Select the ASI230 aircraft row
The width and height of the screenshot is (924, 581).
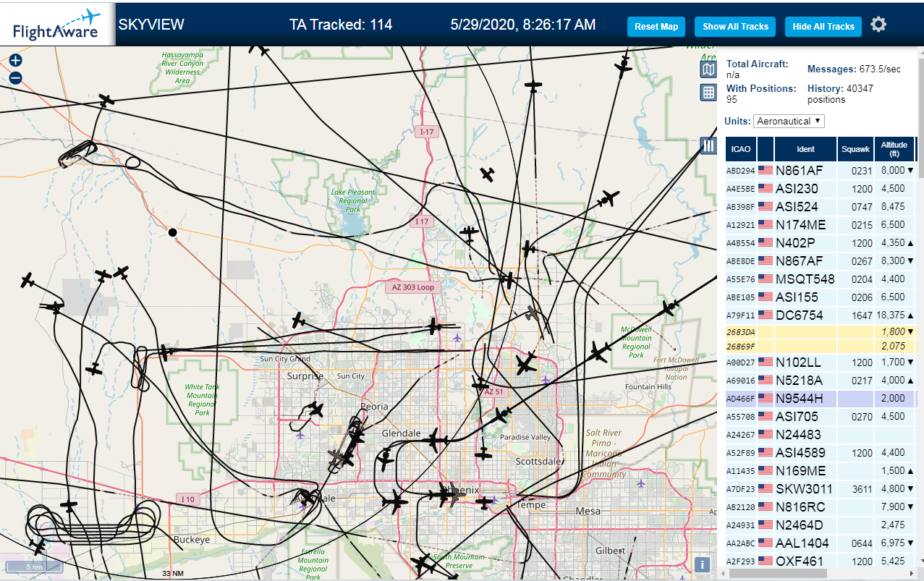pyautogui.click(x=821, y=189)
